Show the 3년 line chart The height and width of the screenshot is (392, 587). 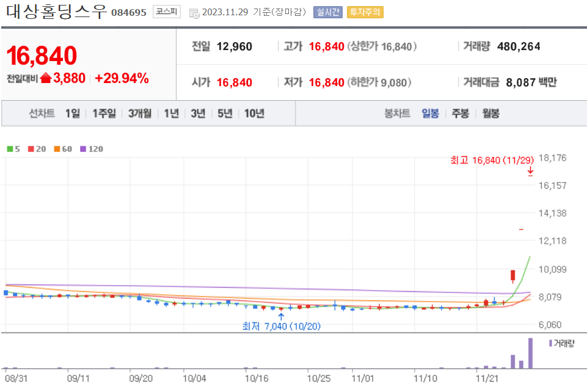click(198, 114)
